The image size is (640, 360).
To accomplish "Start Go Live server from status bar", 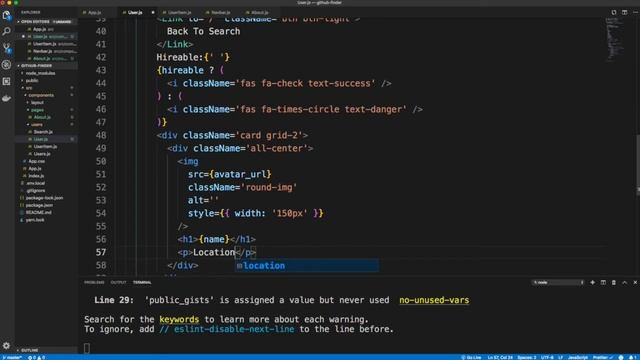I will [x=471, y=358].
